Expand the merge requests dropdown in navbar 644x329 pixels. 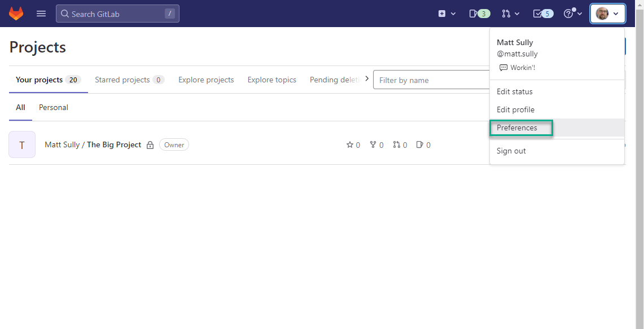point(510,14)
